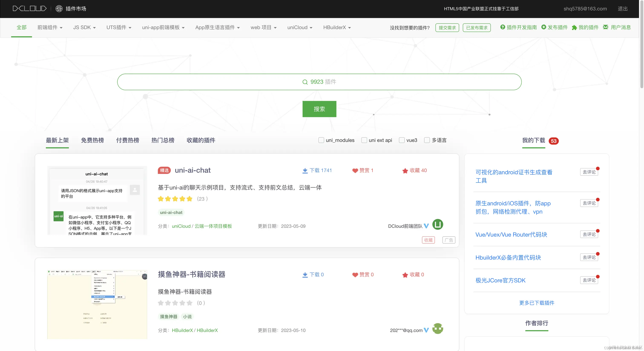
Task: Click the 53 badge beside 我的下载
Action: tap(553, 141)
